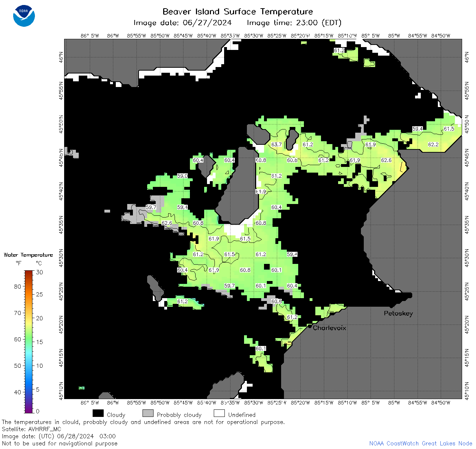Screen dimensions: 476x449
Task: Click the Charlevoix city marker dot
Action: (310, 326)
